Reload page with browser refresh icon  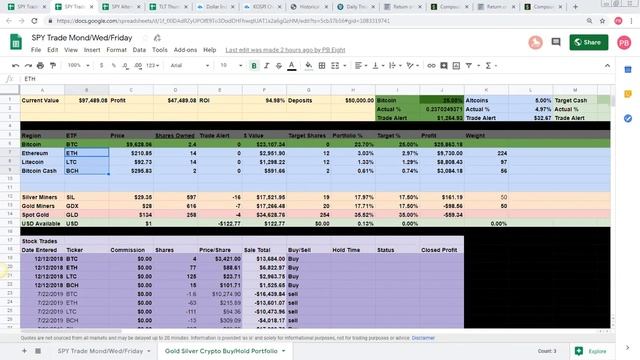[34, 21]
